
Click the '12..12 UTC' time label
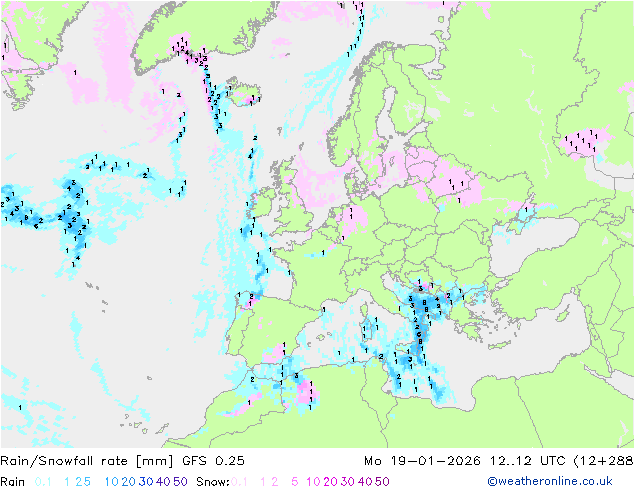click(528, 461)
